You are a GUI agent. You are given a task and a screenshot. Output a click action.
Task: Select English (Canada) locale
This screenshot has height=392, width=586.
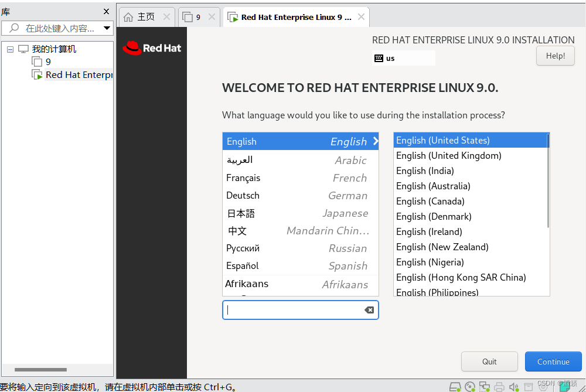[470, 201]
